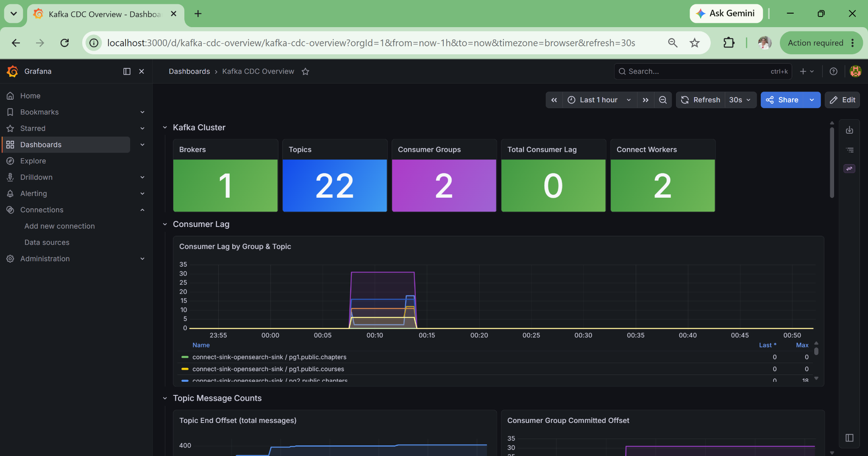Collapse the Connections chevron
Image resolution: width=868 pixels, height=456 pixels.
point(142,210)
